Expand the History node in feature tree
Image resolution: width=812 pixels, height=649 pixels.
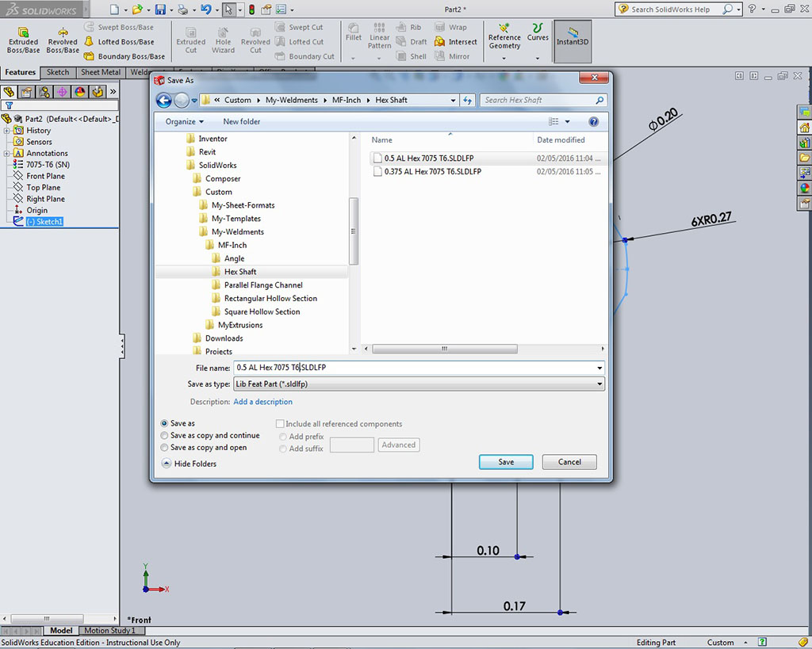[7, 131]
